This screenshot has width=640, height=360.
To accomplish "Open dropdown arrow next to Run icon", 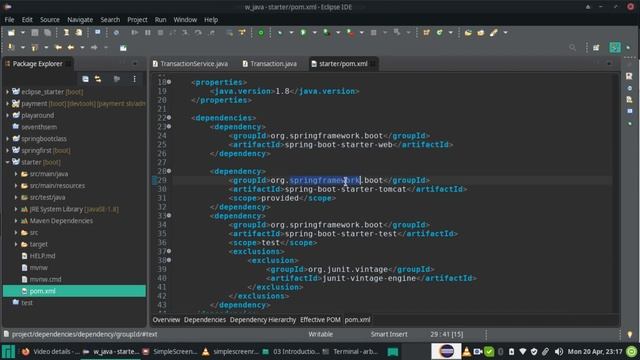I will click(315, 33).
